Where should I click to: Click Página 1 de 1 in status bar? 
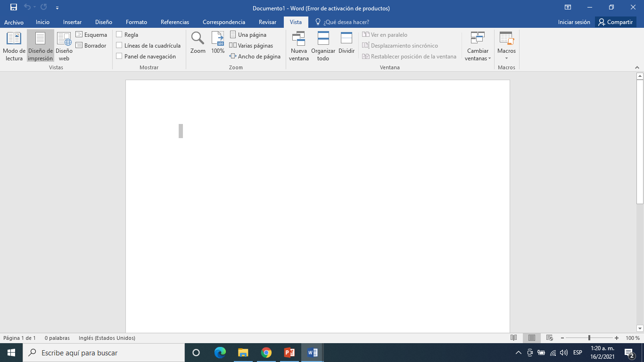click(x=20, y=338)
